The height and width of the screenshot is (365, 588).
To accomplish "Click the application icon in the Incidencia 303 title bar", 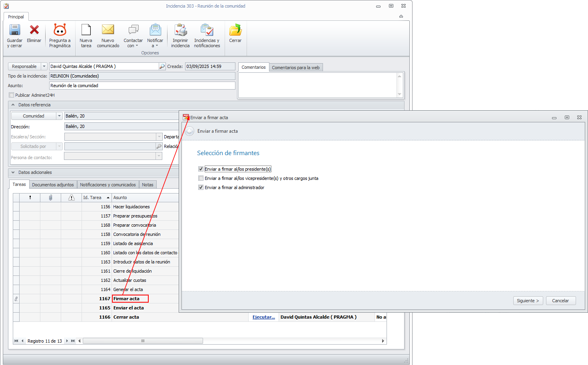I will click(6, 6).
